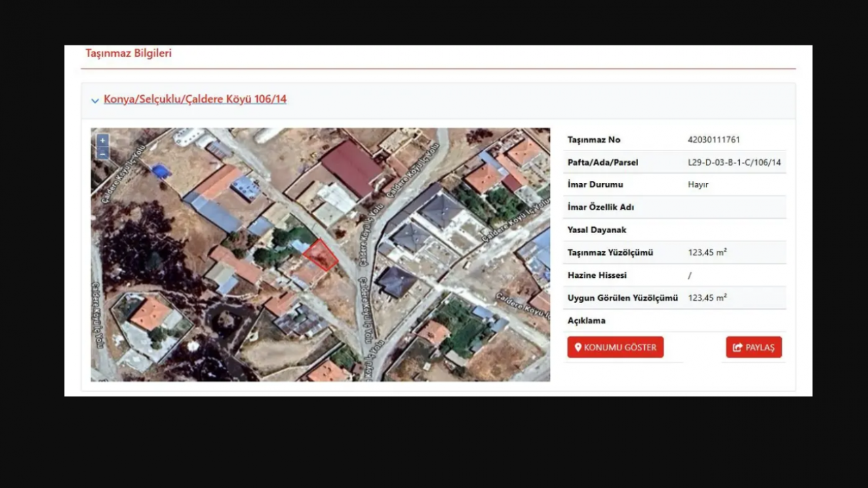Click the map zoom out minus icon
Screen dimensions: 868x488
[102, 154]
